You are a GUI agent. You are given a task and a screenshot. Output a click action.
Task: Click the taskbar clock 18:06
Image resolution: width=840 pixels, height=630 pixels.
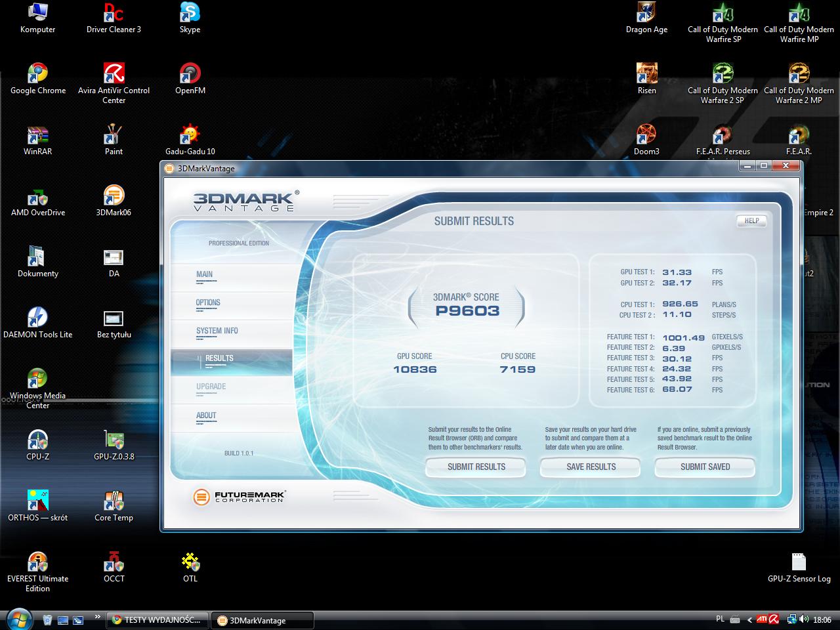pyautogui.click(x=822, y=619)
